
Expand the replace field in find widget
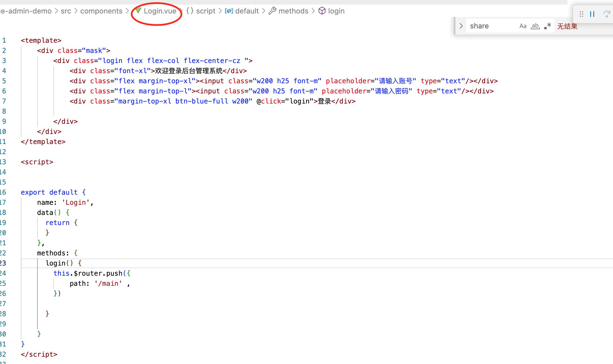coord(461,26)
